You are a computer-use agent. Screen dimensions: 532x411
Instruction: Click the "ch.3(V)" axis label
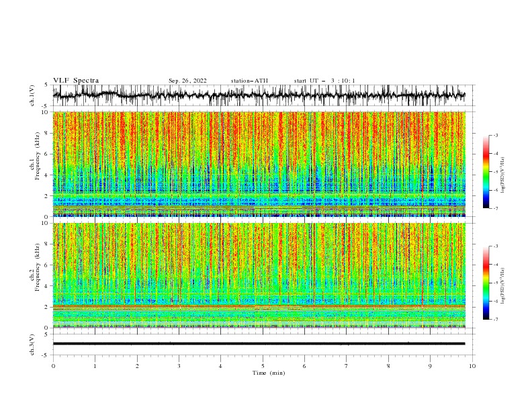click(32, 345)
